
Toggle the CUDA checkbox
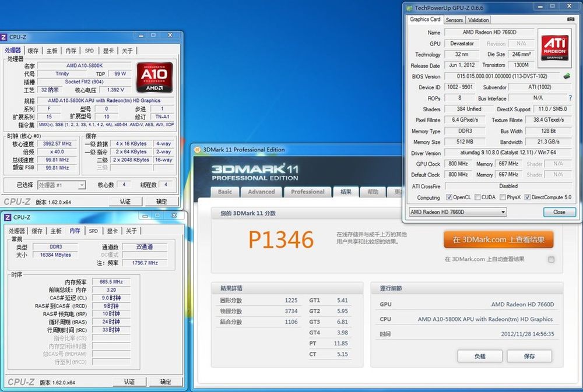476,197
